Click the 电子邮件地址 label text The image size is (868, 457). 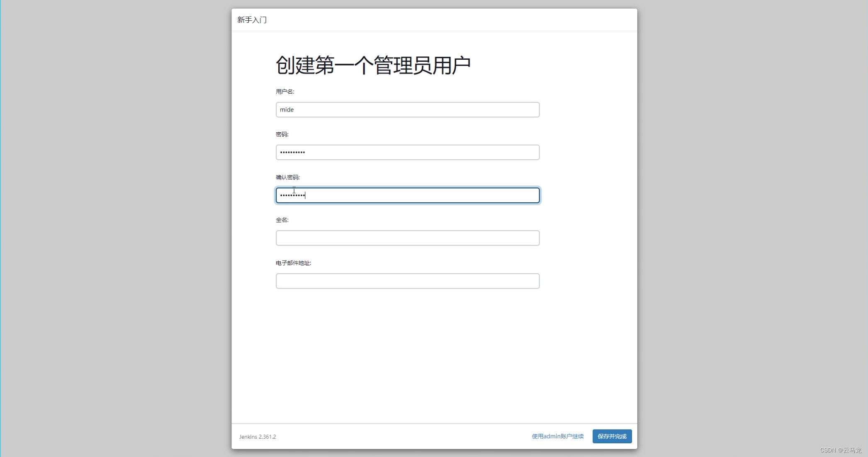coord(293,263)
